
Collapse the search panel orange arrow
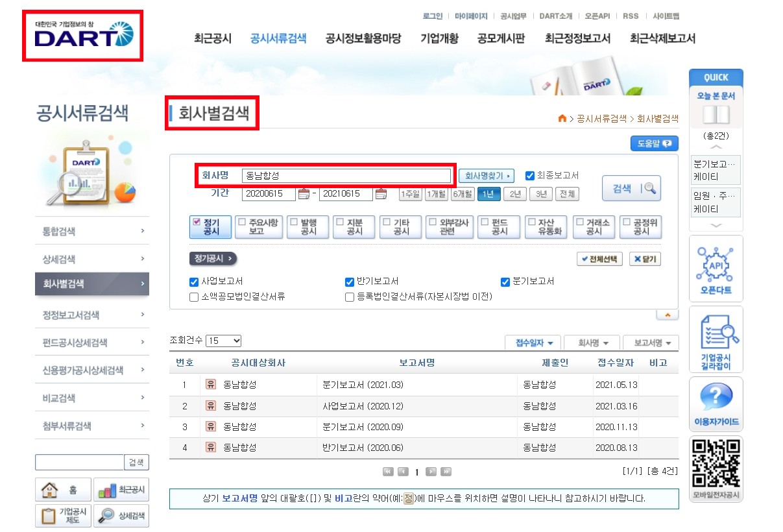[668, 315]
